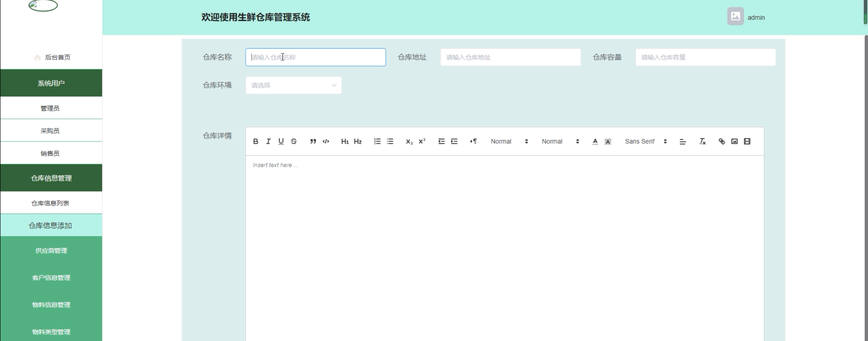Go to 供应商管理 in sidebar
The image size is (868, 341).
(x=51, y=251)
